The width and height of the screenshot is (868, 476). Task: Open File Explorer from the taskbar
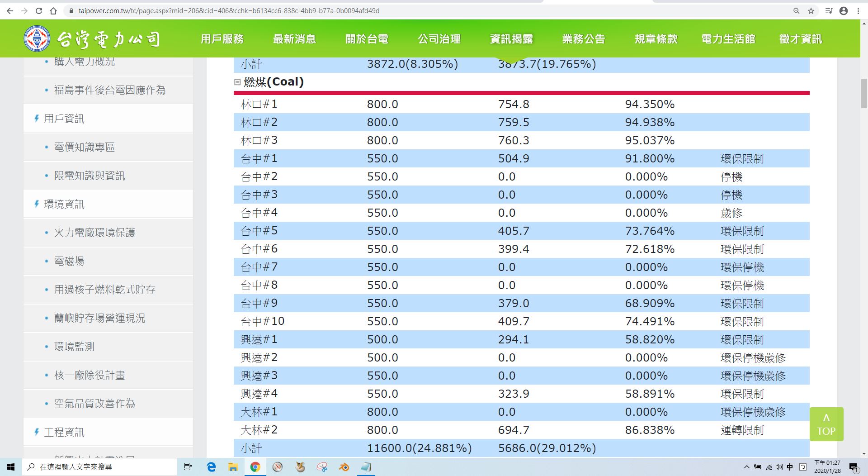233,467
